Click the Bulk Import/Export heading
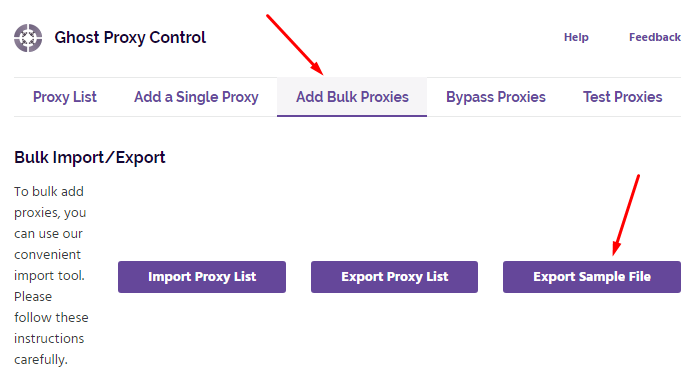The width and height of the screenshot is (692, 372). (x=90, y=158)
